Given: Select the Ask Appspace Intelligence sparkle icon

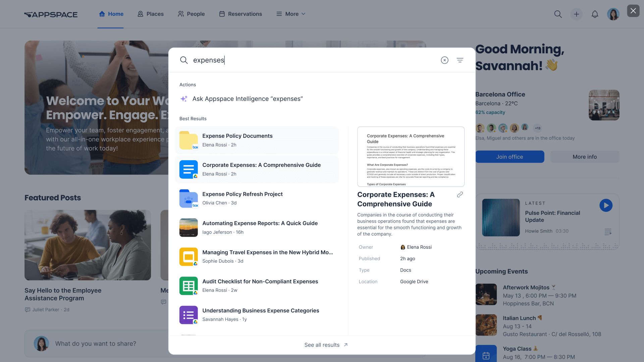Looking at the screenshot, I should [x=184, y=99].
